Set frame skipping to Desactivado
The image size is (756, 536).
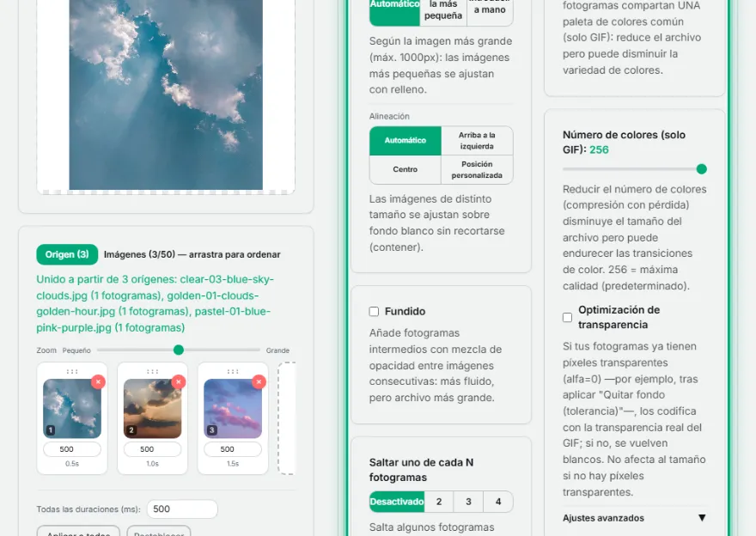point(397,502)
